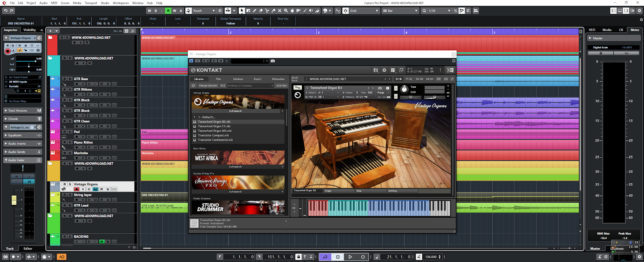This screenshot has width=644, height=262.
Task: Click the Manage Libraries button
Action: coord(208,85)
